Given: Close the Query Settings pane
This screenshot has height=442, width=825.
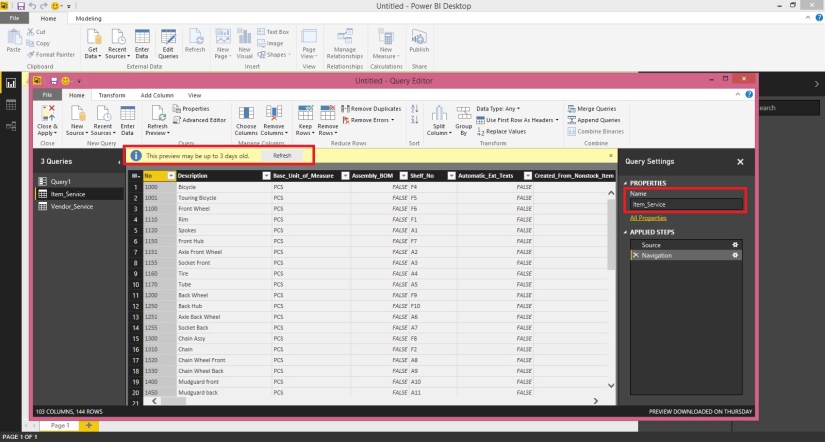Looking at the screenshot, I should point(740,162).
